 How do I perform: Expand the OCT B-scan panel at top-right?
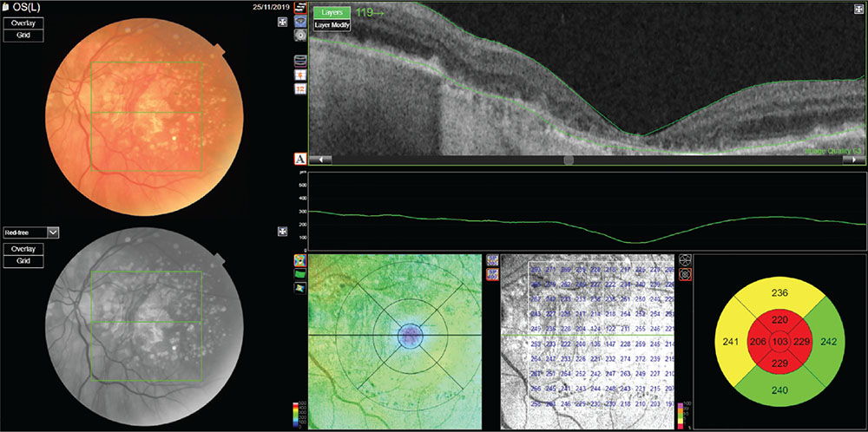pyautogui.click(x=858, y=10)
